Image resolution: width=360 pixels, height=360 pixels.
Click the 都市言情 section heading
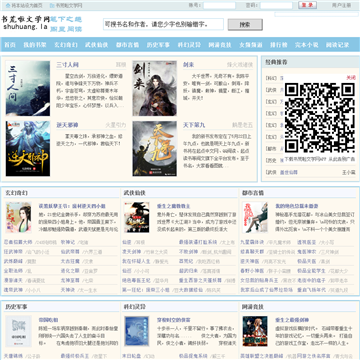[253, 193]
